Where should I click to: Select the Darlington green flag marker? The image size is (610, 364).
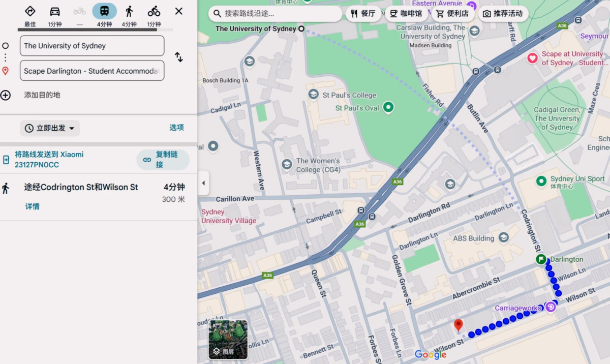(541, 259)
